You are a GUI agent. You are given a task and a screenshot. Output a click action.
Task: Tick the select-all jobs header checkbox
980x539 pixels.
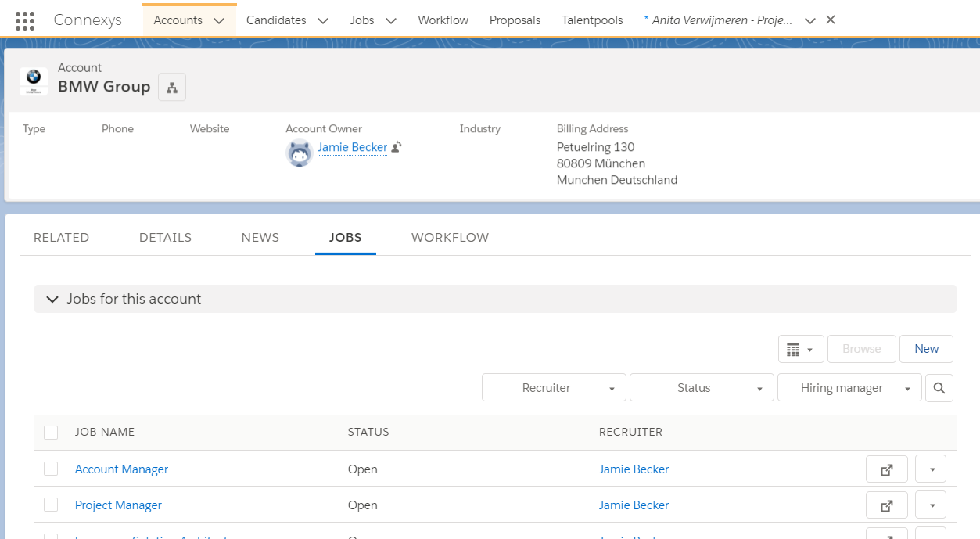(51, 433)
